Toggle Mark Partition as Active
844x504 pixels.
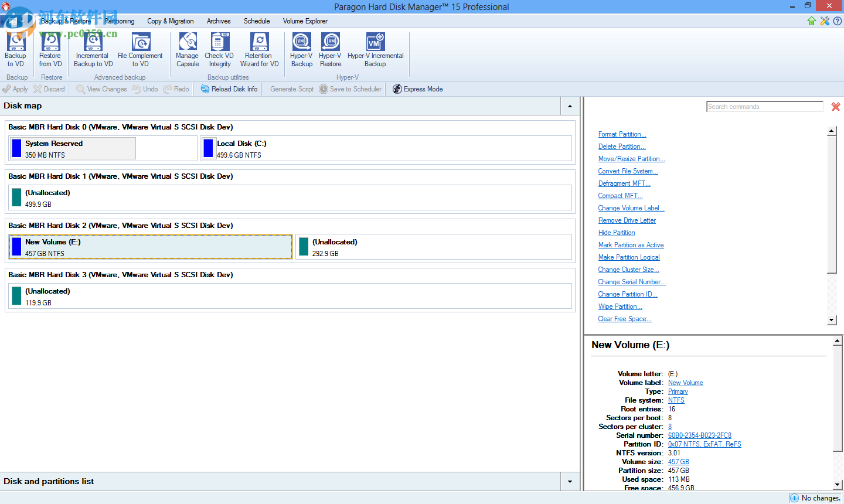click(x=631, y=245)
